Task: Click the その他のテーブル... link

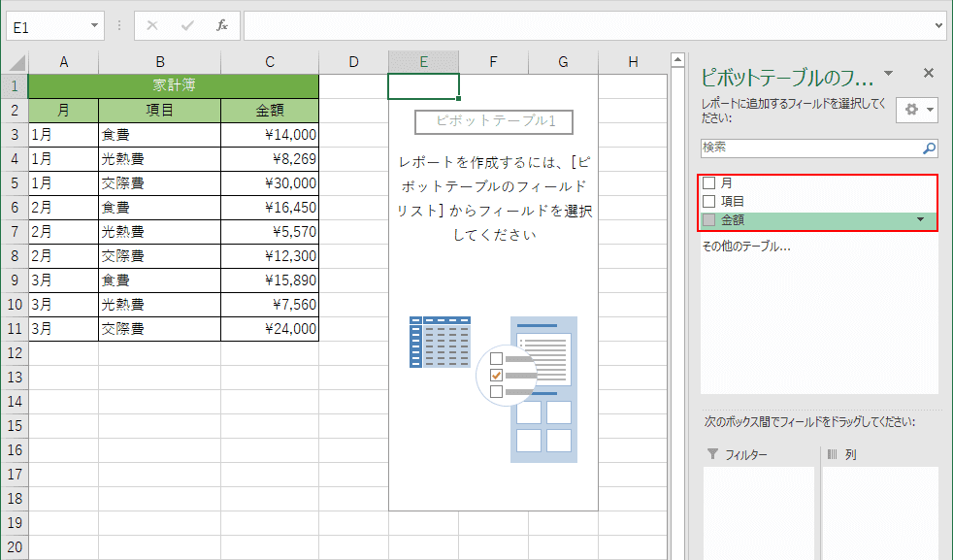Action: click(x=746, y=247)
